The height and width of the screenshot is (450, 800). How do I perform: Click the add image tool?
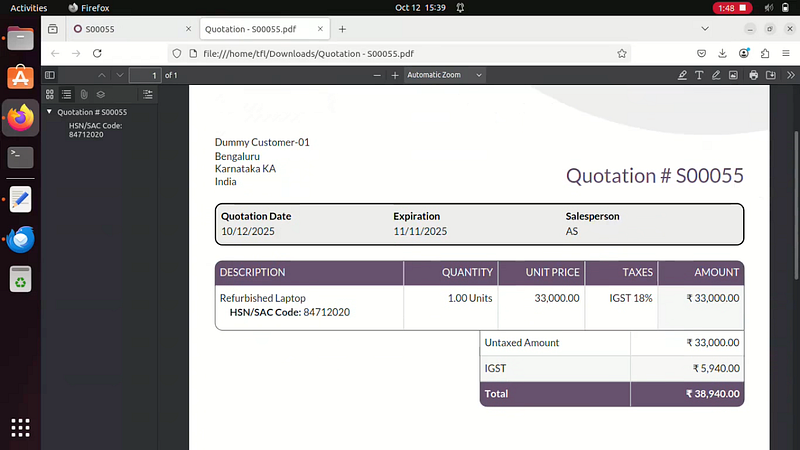tap(733, 75)
